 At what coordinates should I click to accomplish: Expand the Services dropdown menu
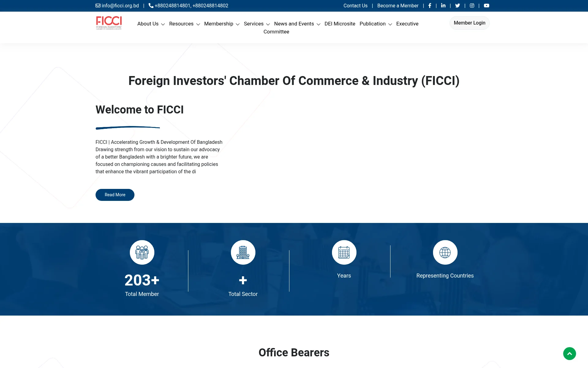pyautogui.click(x=257, y=24)
